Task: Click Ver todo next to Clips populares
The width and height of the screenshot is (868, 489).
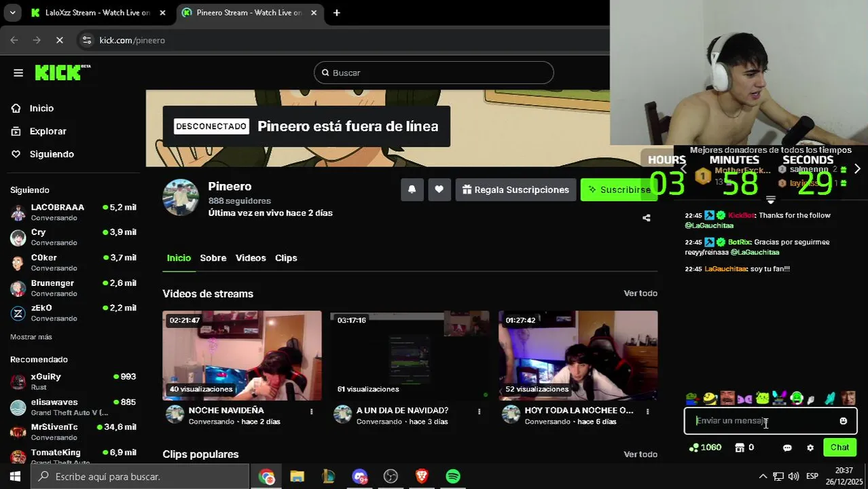Action: [x=640, y=454]
